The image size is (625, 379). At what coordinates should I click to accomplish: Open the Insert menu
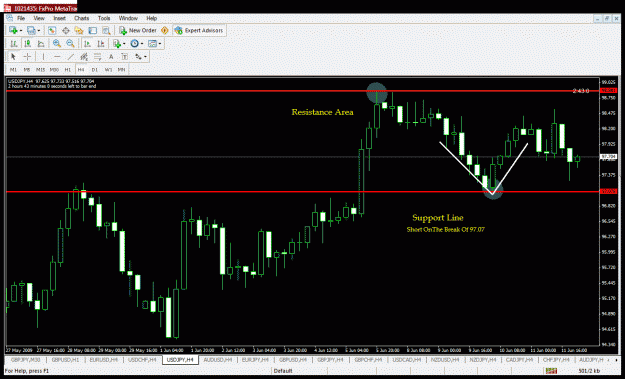(x=59, y=18)
